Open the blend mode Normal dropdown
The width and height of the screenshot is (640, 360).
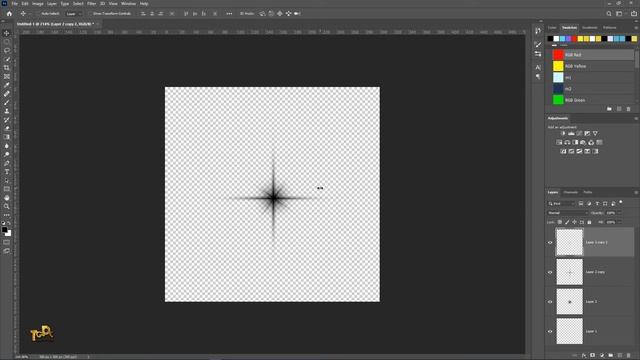567,213
